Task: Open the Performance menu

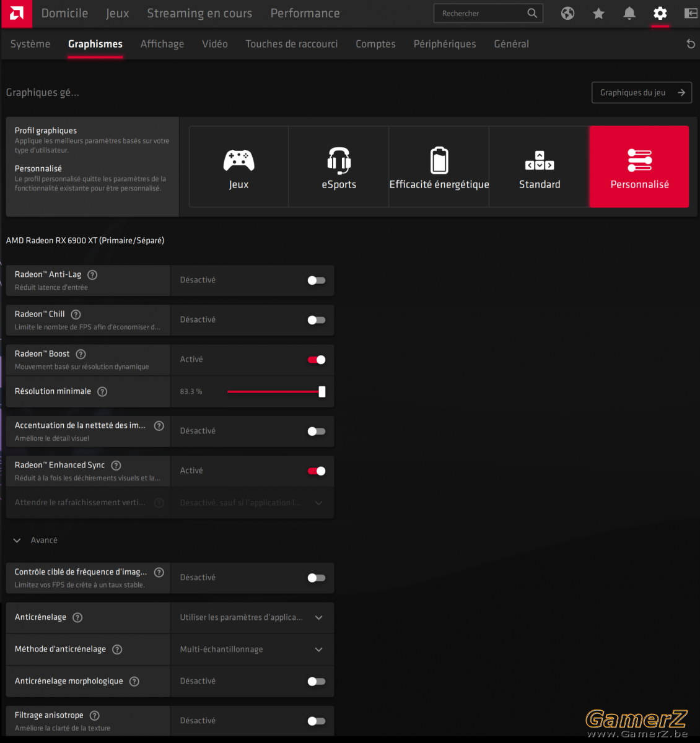Action: [x=305, y=14]
